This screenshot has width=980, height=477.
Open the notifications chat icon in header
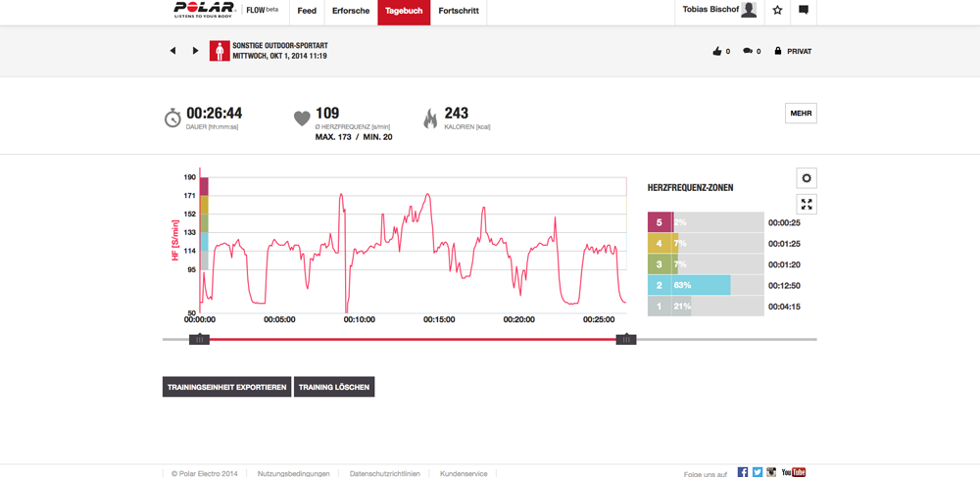tap(804, 11)
